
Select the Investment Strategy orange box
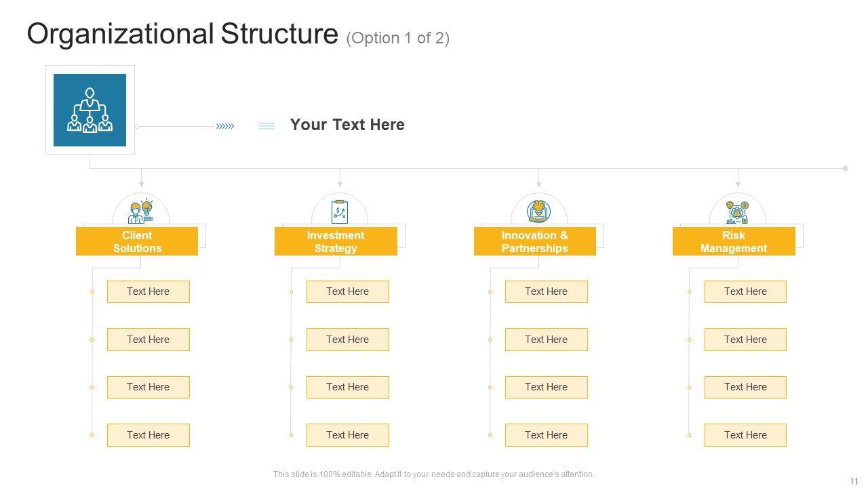336,241
